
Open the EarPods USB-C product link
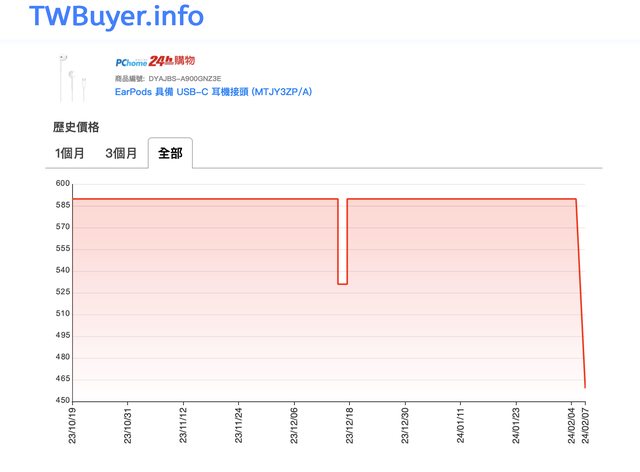coord(214,91)
